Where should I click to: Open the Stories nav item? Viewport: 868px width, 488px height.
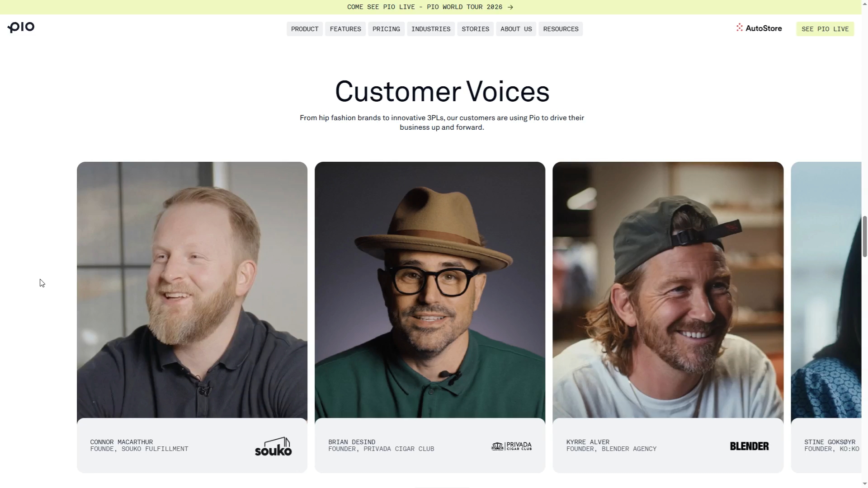pyautogui.click(x=475, y=29)
